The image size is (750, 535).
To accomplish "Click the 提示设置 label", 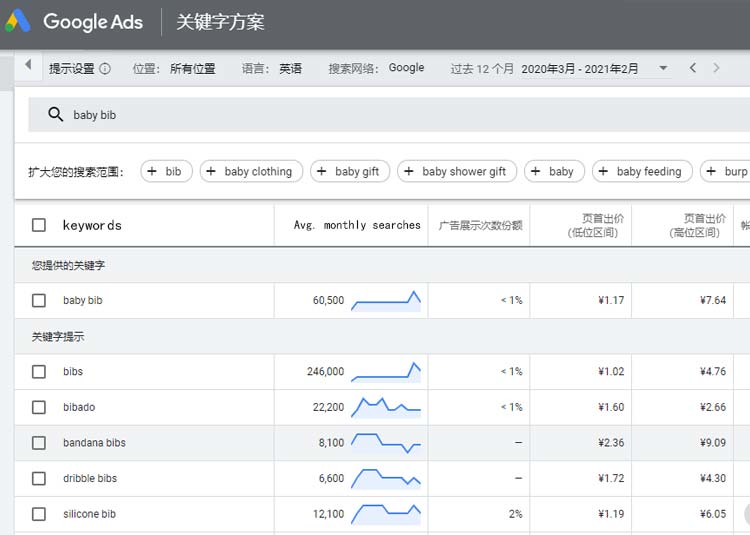I will [x=72, y=69].
